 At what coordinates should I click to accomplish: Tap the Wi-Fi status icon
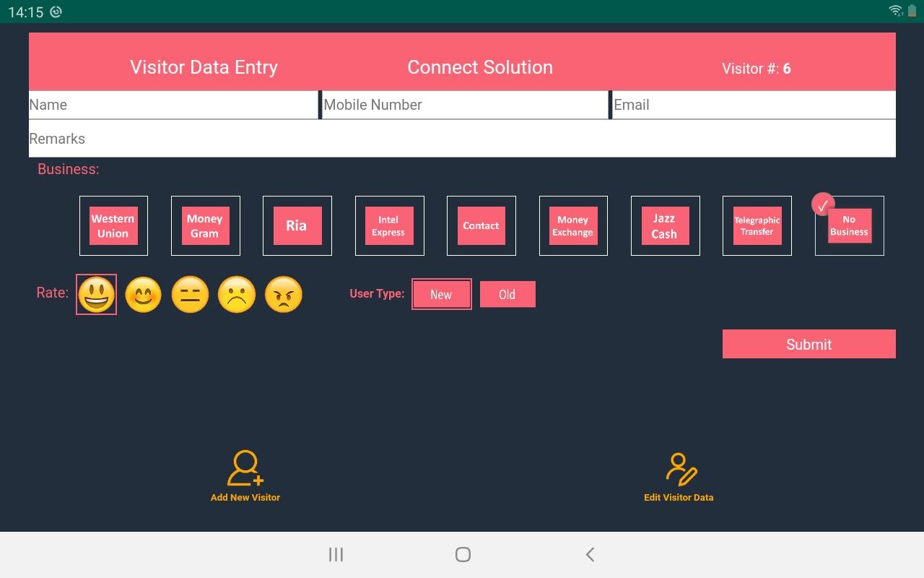click(x=896, y=11)
